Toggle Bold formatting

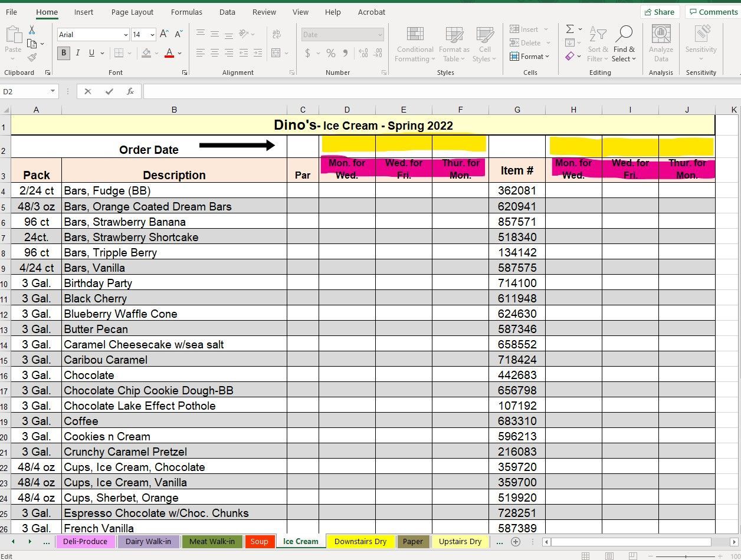tap(64, 53)
